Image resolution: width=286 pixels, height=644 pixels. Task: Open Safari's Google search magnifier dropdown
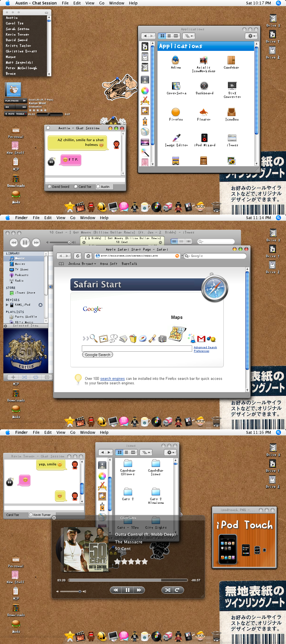pyautogui.click(x=187, y=256)
